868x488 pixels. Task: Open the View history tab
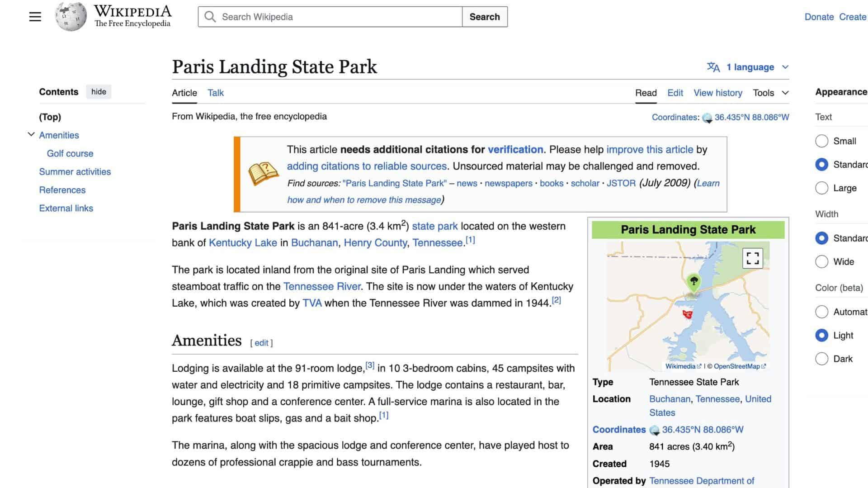point(718,93)
